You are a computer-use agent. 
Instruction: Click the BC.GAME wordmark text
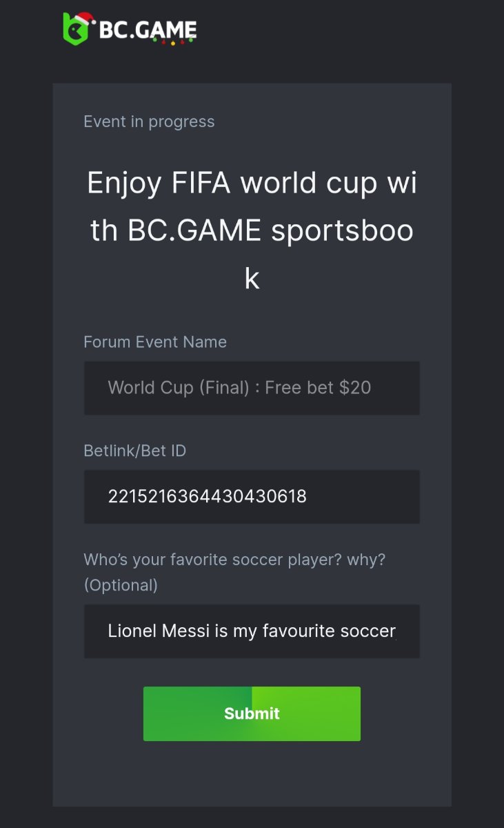148,30
